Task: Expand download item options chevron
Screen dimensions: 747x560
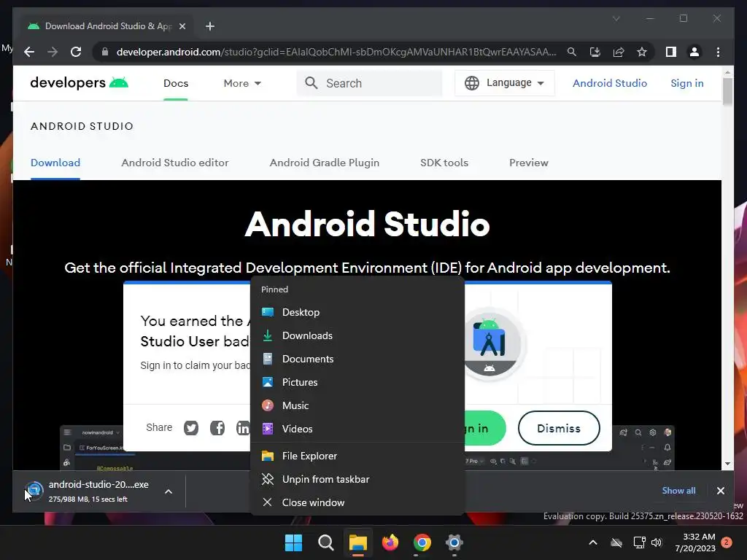Action: coord(169,491)
